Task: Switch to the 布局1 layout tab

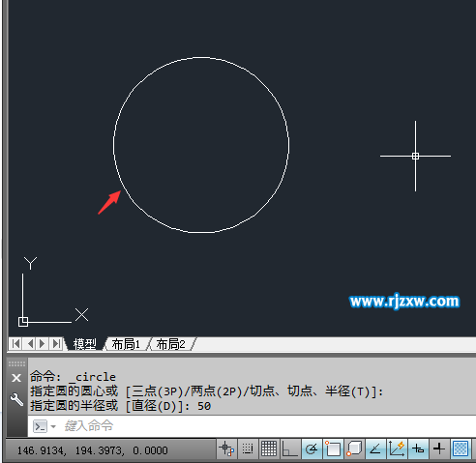Action: click(126, 344)
